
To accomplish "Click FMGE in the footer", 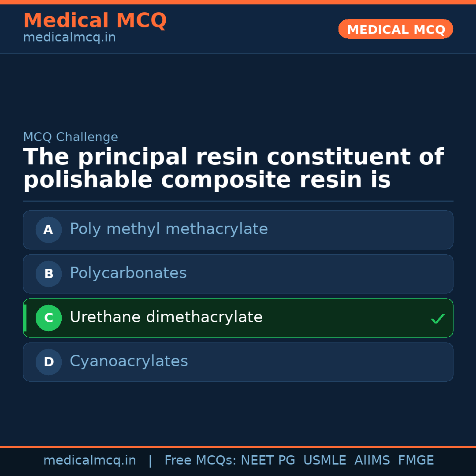I will click(x=416, y=461).
